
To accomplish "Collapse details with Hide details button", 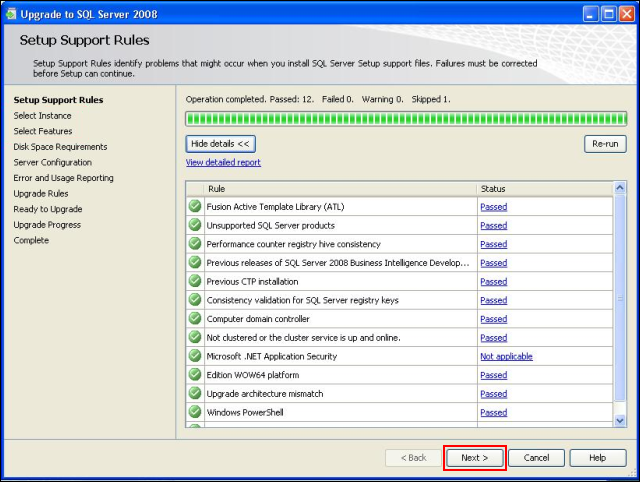I will pyautogui.click(x=220, y=144).
